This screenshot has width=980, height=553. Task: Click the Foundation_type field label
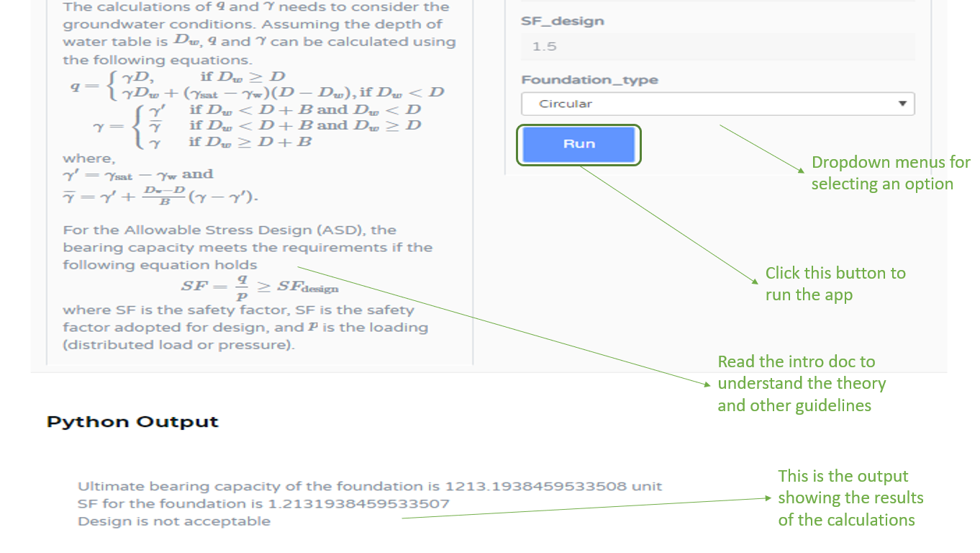point(589,80)
